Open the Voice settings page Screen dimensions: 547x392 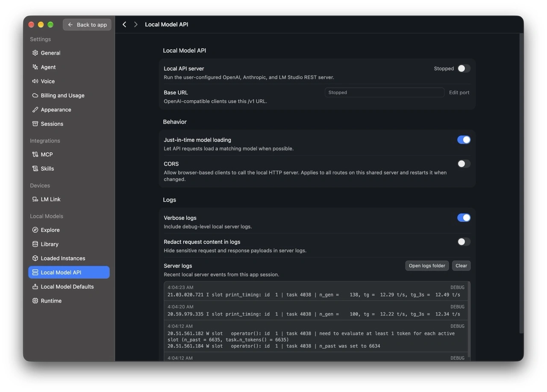click(69, 81)
